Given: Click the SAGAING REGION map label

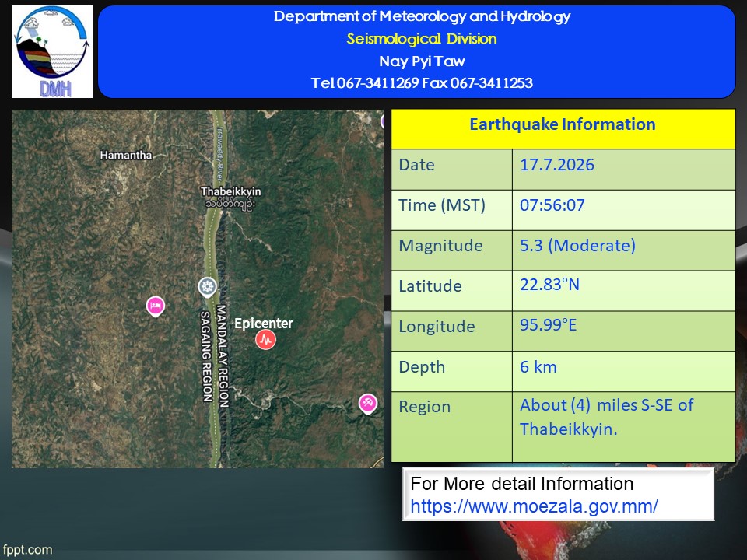Looking at the screenshot, I should point(205,357).
